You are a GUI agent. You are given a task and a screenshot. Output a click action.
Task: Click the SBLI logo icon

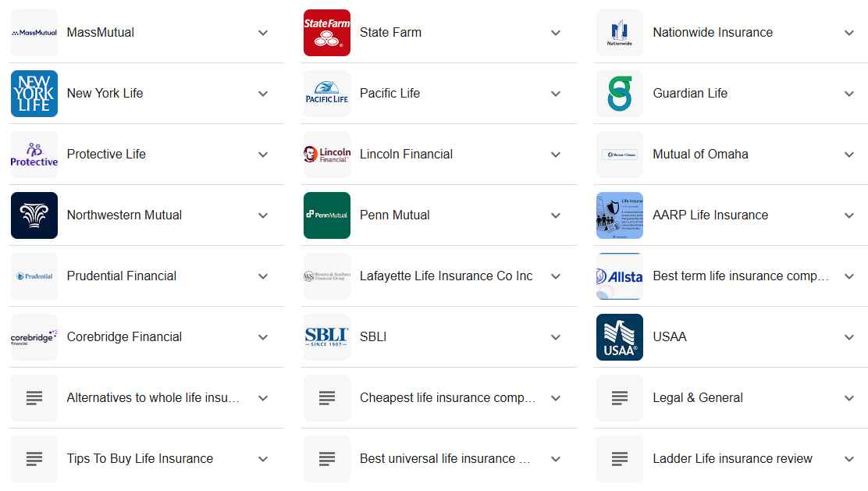[x=326, y=337]
